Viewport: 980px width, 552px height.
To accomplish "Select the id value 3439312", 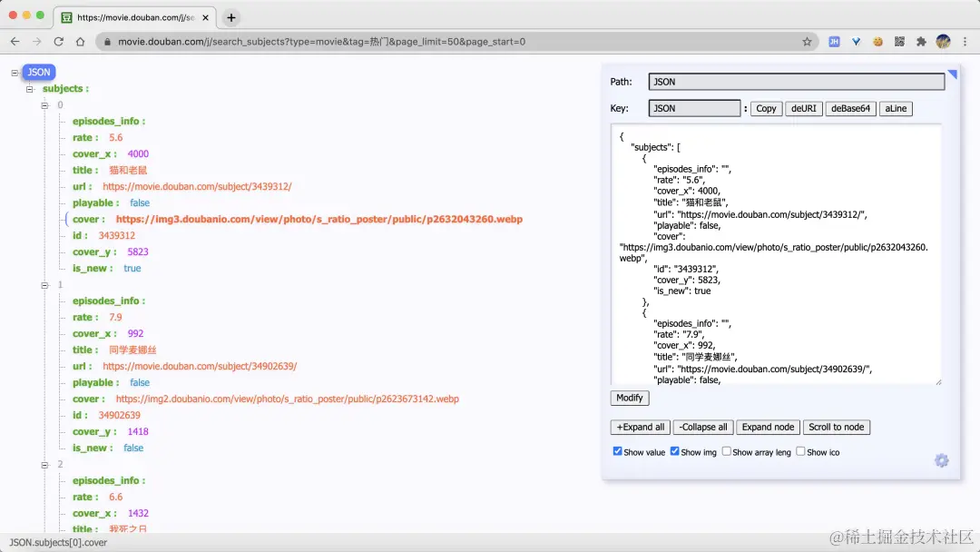I will (116, 235).
